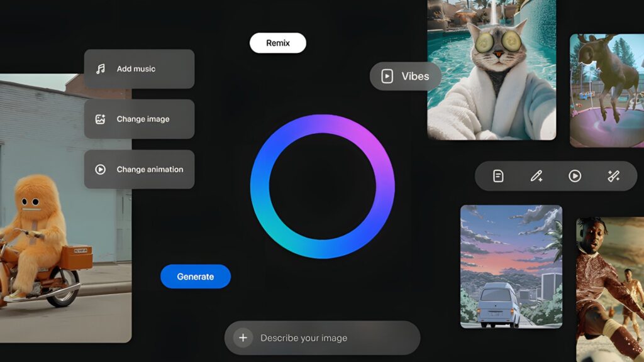Click the picture icon in Change image
This screenshot has height=362, width=644.
100,119
